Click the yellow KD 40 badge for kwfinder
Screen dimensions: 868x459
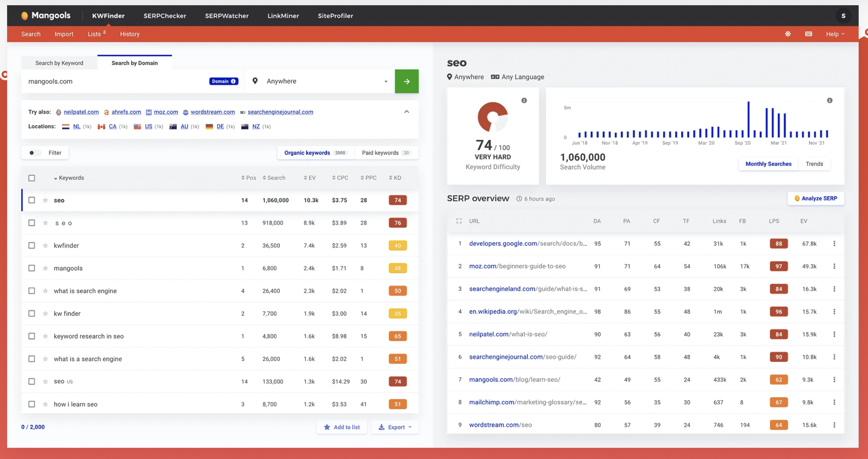[397, 246]
